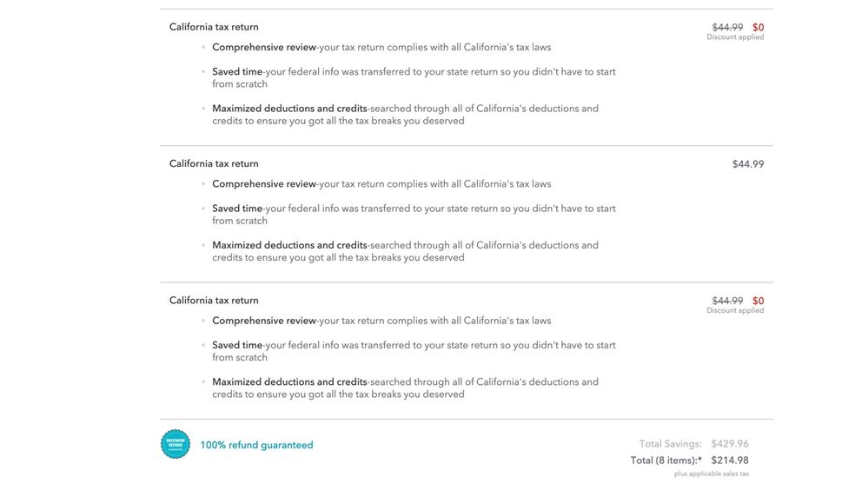
Task: Click the last California tax return heading
Action: click(214, 301)
